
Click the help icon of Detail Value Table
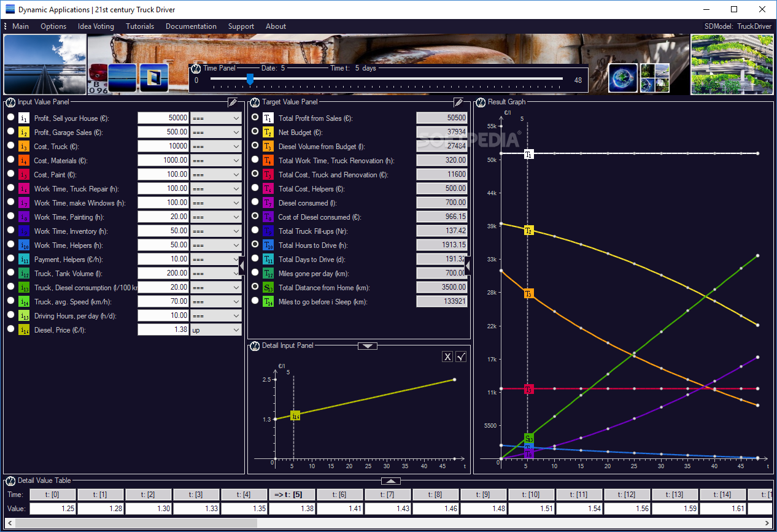click(x=10, y=480)
